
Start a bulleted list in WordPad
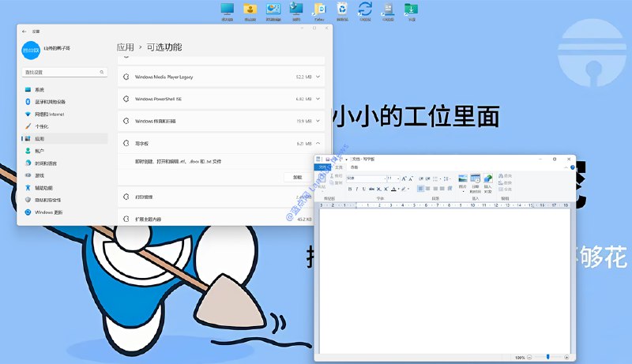click(435, 178)
